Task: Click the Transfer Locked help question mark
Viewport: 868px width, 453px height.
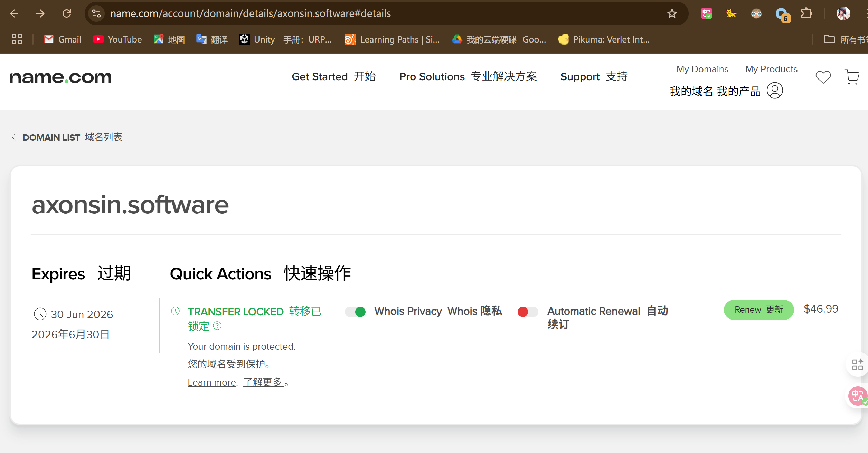Action: 217,325
